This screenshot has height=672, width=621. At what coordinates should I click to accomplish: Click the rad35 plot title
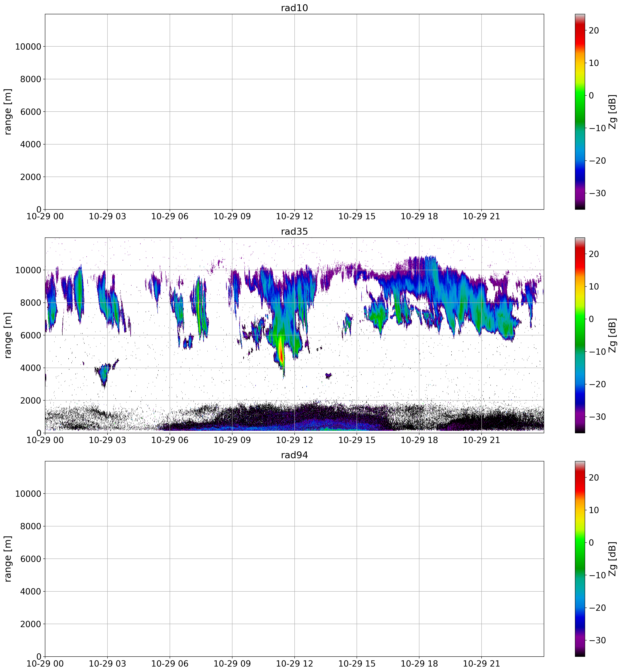click(x=294, y=231)
